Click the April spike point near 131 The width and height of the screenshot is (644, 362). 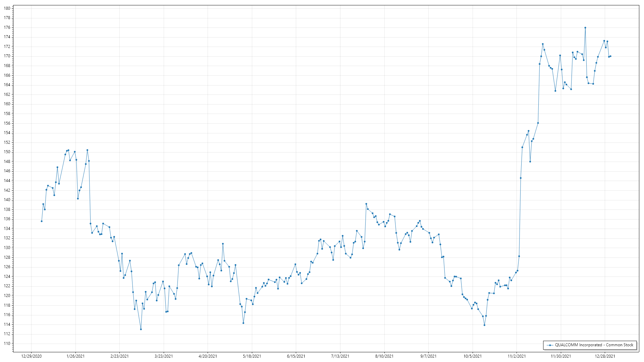pos(223,244)
